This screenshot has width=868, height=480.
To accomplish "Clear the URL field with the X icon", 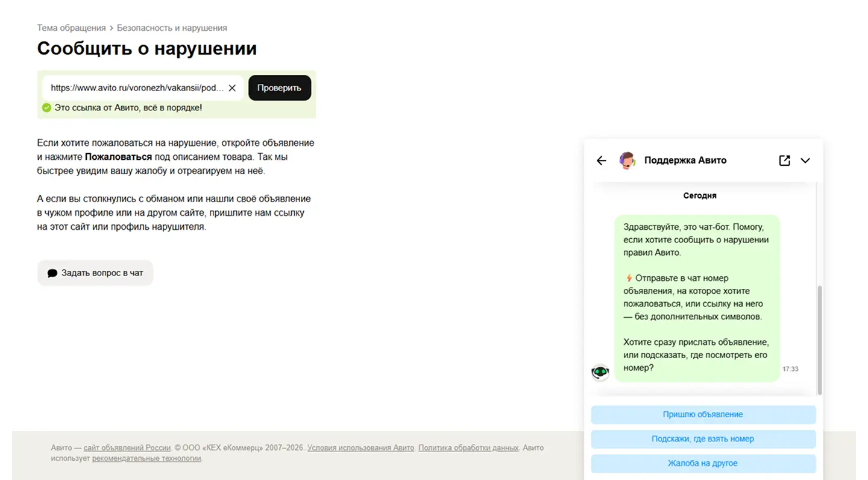I will 232,88.
